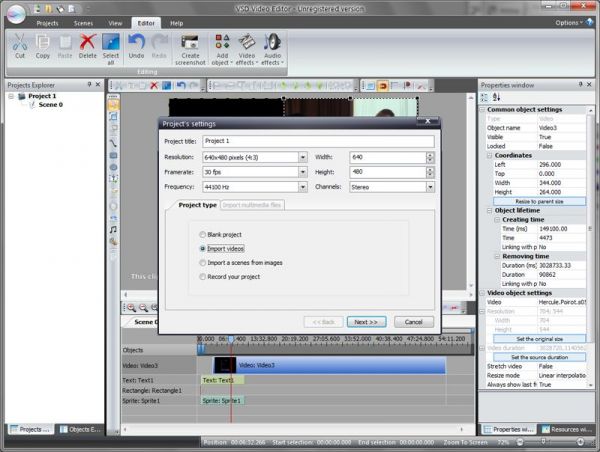Choose the Import videos option
The image size is (600, 452).
[x=203, y=247]
